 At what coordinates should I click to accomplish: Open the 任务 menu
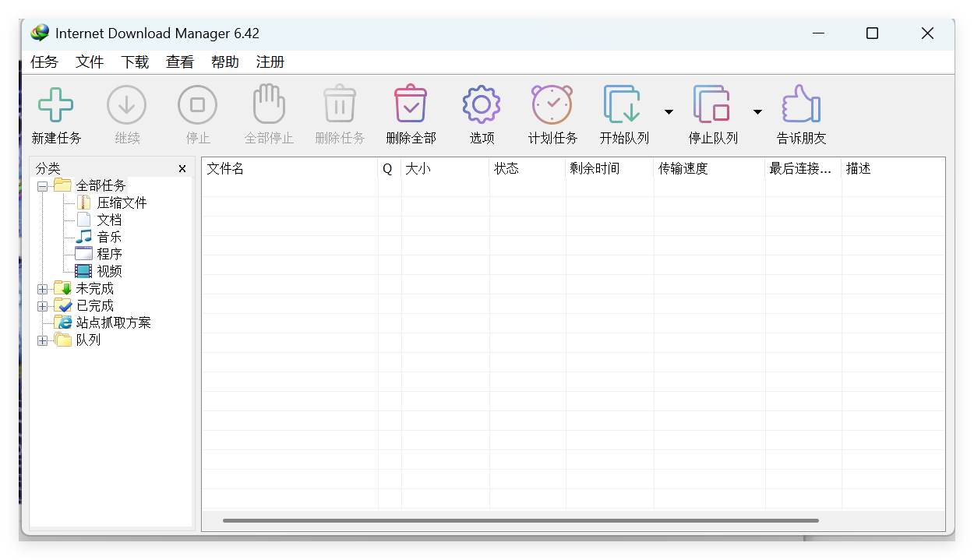(44, 62)
